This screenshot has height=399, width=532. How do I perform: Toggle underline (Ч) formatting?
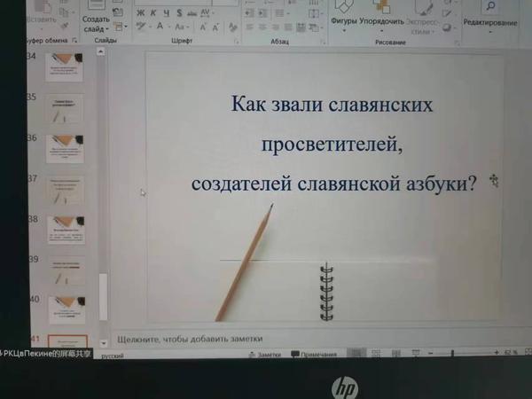165,13
